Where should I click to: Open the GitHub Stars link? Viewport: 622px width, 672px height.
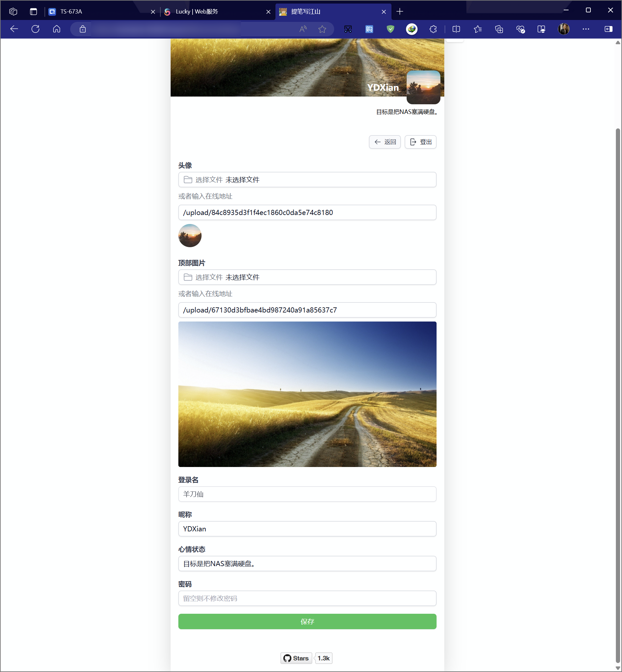coord(296,658)
